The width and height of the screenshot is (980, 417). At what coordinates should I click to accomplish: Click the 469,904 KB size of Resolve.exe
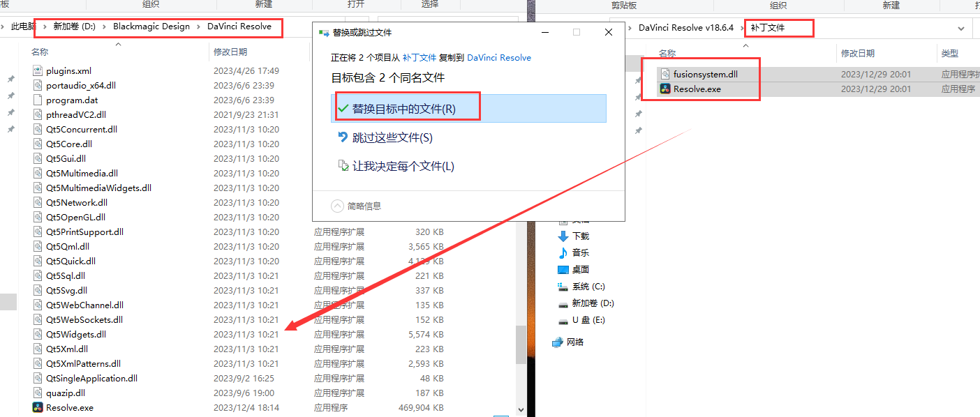pyautogui.click(x=420, y=407)
